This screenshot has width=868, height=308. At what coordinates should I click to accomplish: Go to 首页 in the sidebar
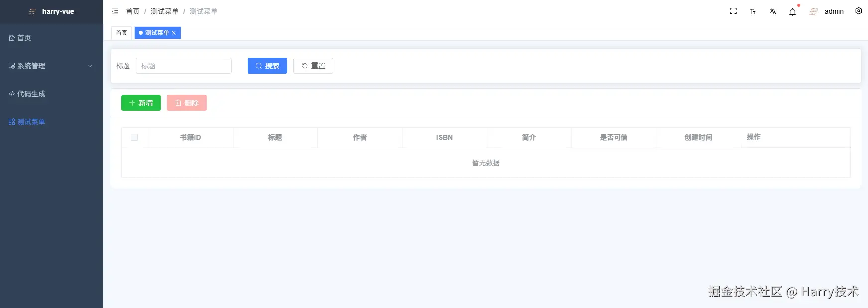pyautogui.click(x=51, y=38)
